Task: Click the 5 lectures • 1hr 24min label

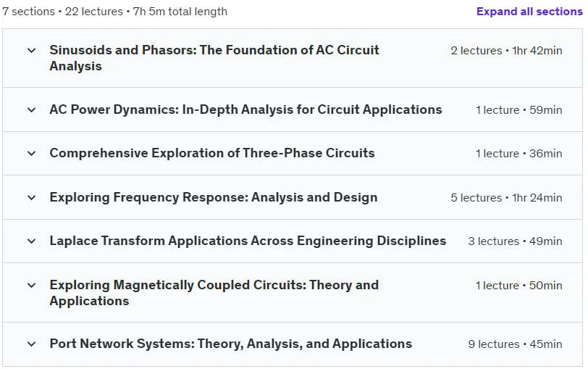Action: pos(506,198)
